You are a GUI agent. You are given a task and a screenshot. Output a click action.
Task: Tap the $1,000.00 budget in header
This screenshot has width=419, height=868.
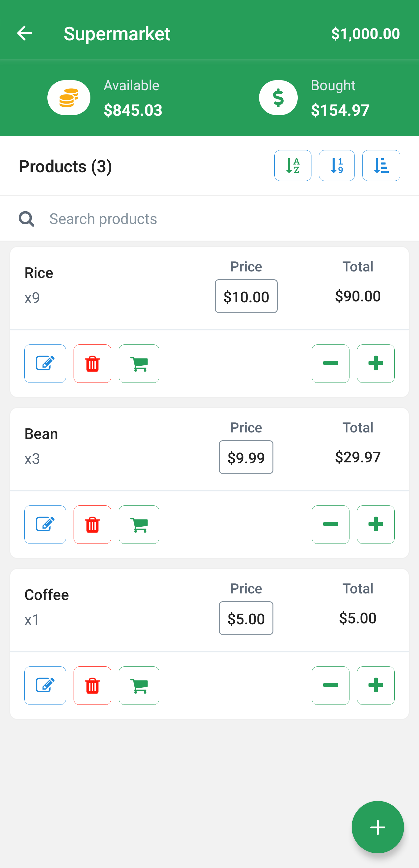[x=365, y=34]
